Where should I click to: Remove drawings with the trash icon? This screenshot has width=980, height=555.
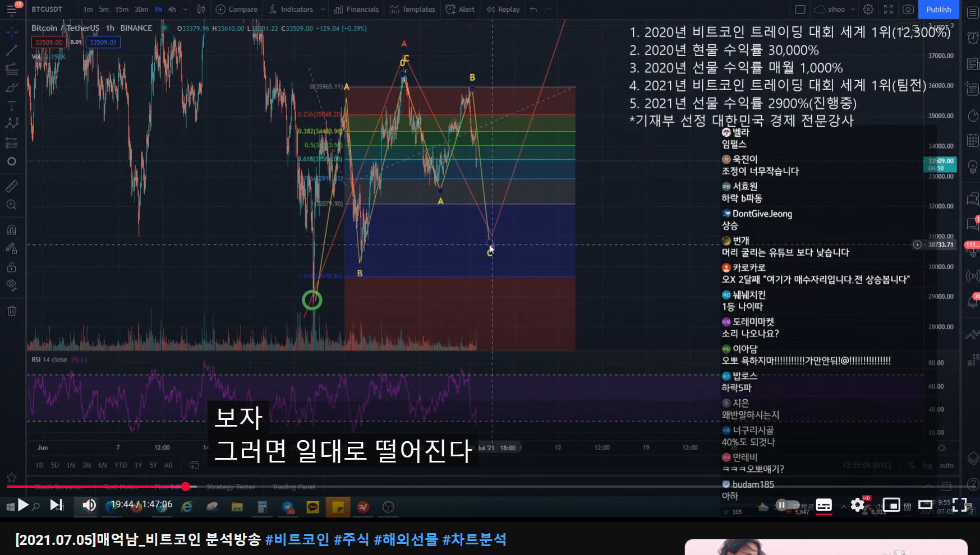click(x=11, y=311)
